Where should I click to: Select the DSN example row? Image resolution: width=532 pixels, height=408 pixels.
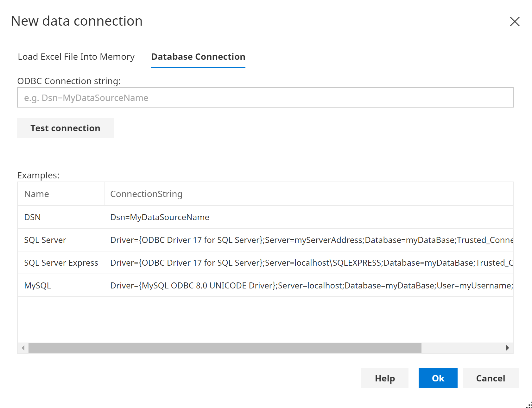click(x=127, y=217)
